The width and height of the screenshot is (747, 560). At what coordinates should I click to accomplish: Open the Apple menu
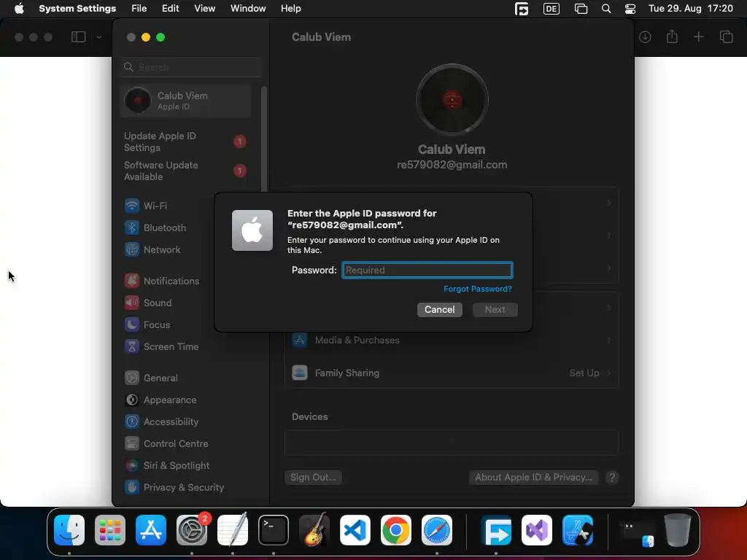tap(19, 9)
